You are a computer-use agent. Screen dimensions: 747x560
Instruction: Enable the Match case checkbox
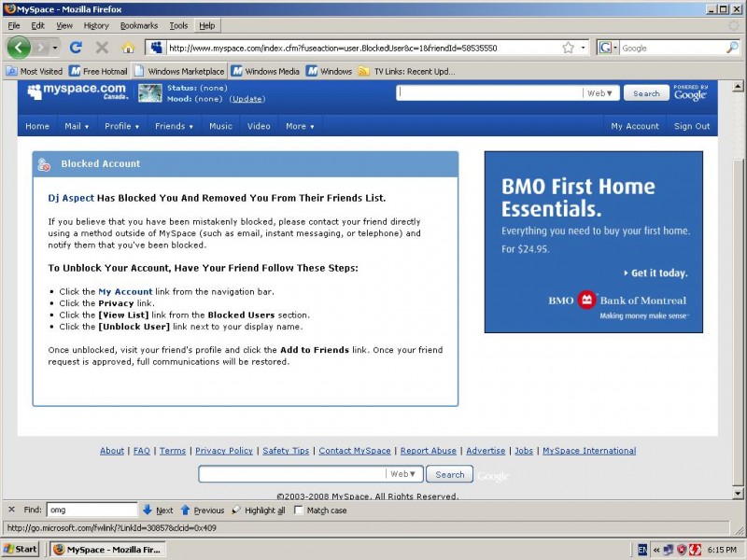click(298, 510)
